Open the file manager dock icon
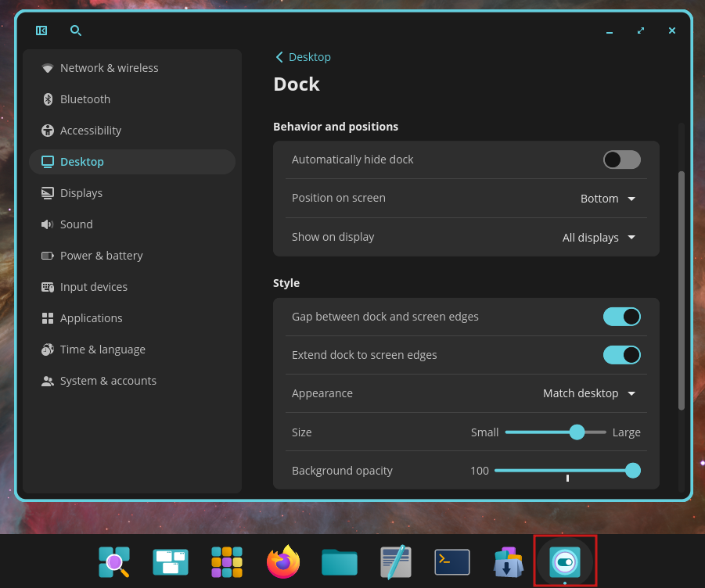705x588 pixels. click(339, 561)
